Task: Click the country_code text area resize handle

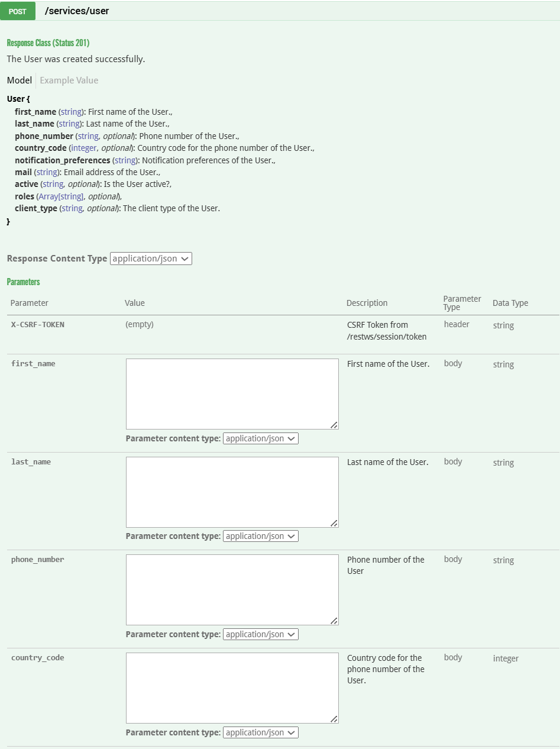Action: click(334, 719)
